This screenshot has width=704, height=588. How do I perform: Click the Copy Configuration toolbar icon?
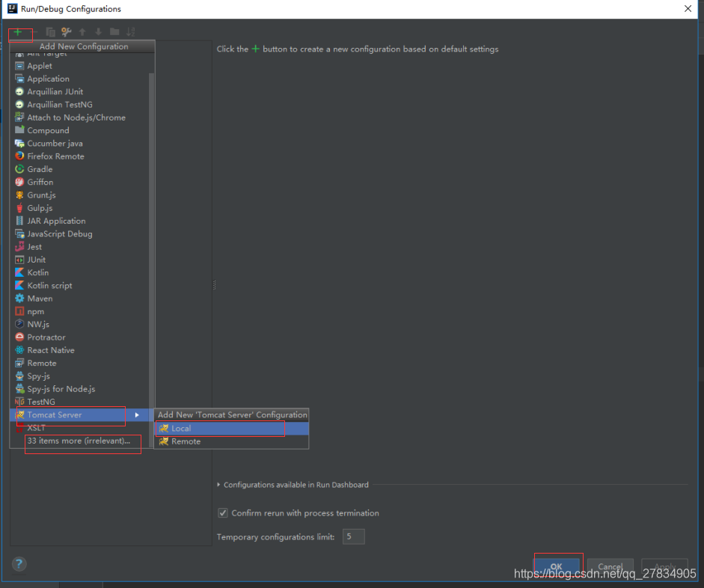click(50, 32)
